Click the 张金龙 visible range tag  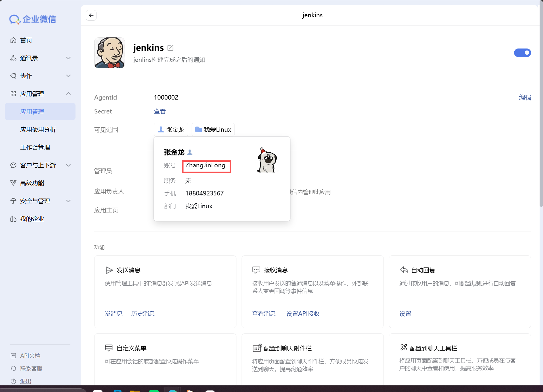pos(171,130)
